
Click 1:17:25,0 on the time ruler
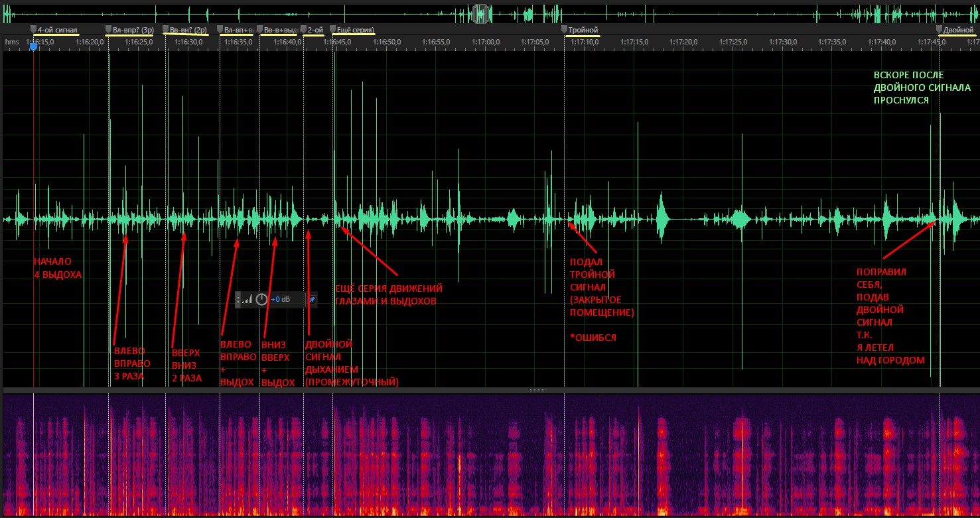(x=733, y=42)
